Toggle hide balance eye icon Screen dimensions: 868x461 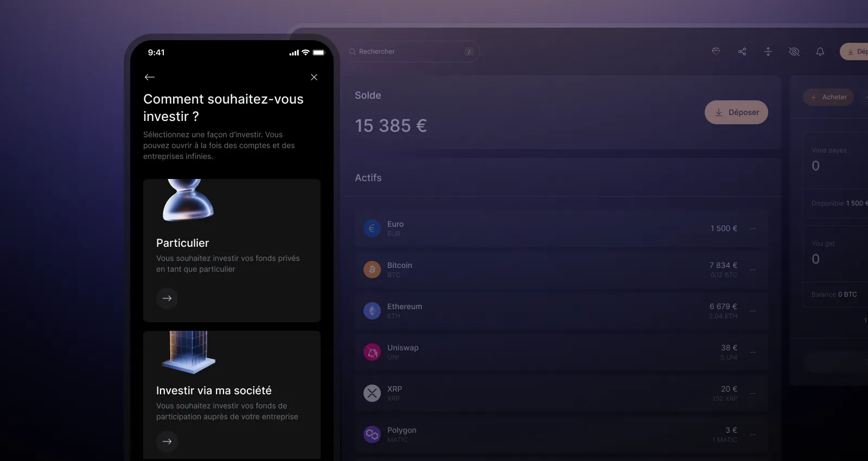794,52
